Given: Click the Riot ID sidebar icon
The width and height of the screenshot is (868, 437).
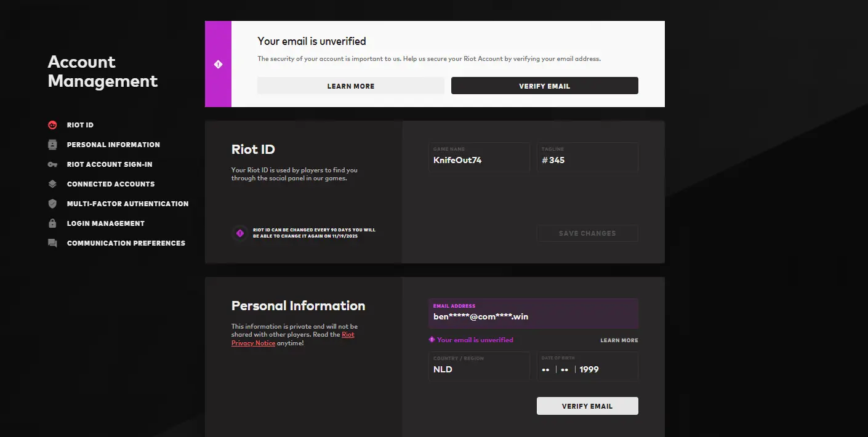Looking at the screenshot, I should [52, 125].
